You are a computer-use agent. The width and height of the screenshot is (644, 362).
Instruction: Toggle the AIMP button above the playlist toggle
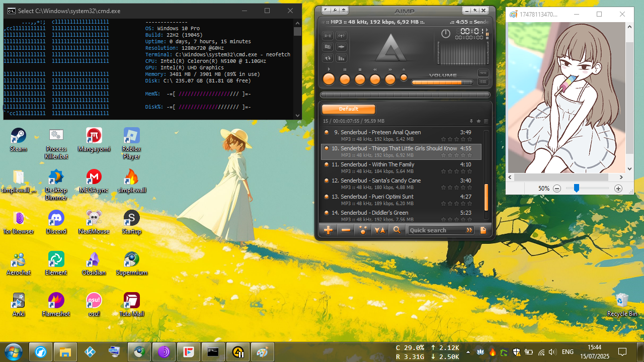[483, 73]
